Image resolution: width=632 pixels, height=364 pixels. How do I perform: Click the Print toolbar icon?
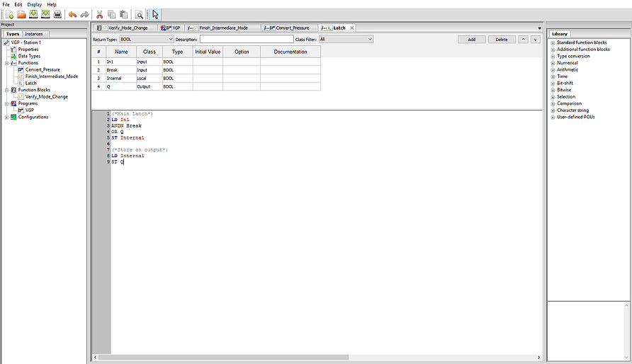(57, 14)
